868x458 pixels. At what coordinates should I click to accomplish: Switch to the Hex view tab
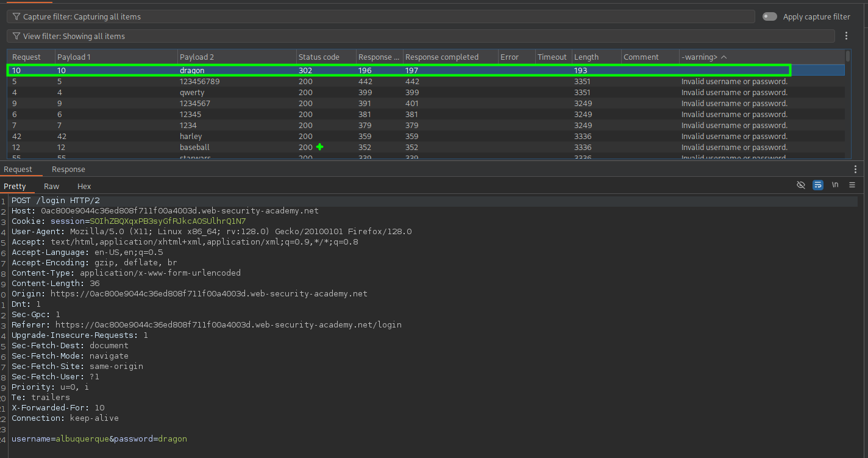[x=84, y=187]
